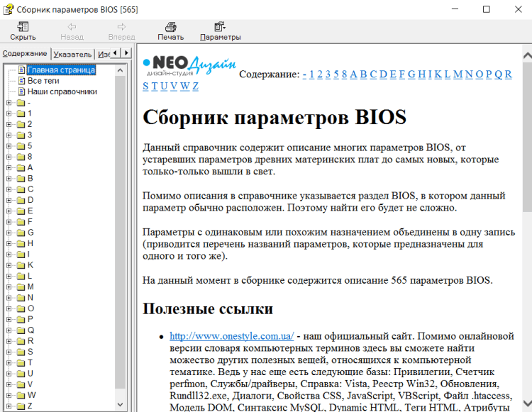Expand the "W" folder node
This screenshot has height=412, width=532.
pyautogui.click(x=9, y=396)
